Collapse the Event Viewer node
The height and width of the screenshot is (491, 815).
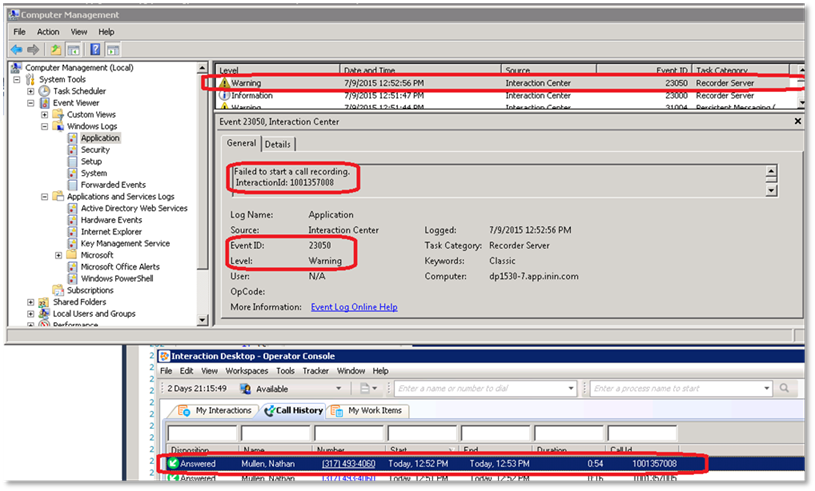31,103
